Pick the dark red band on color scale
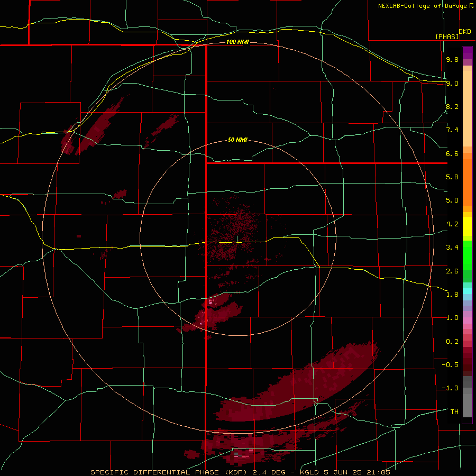The height and width of the screenshot is (476, 476). click(467, 361)
